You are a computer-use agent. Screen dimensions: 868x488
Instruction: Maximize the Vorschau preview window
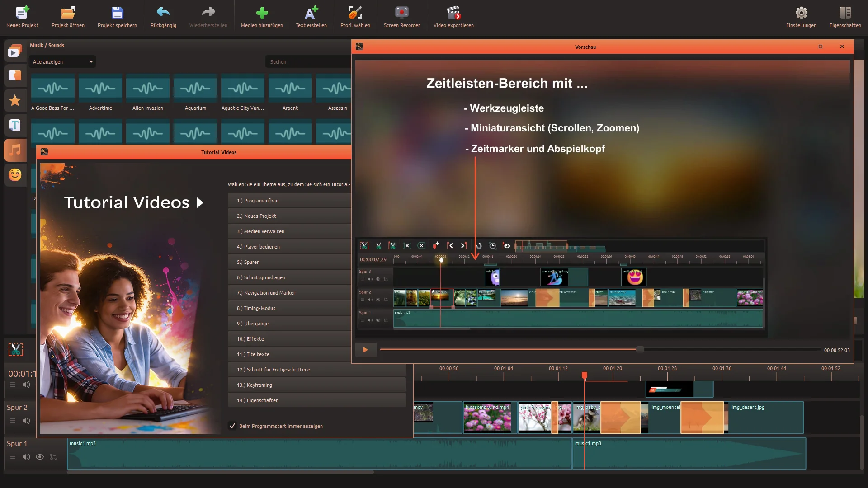[x=821, y=47]
